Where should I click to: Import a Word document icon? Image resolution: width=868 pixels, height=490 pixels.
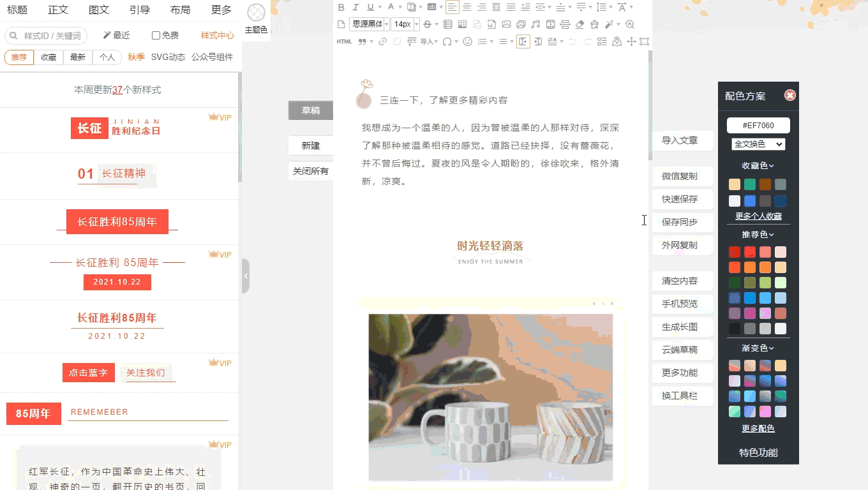491,24
